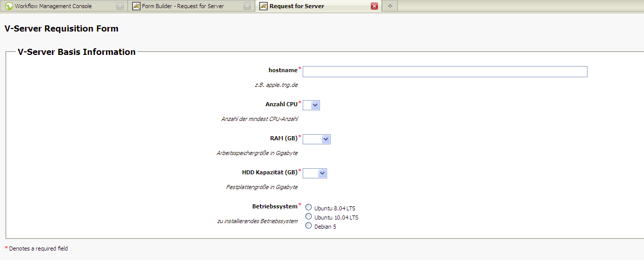The image size is (644, 279).
Task: Click the Anzahl CPU label
Action: click(281, 104)
